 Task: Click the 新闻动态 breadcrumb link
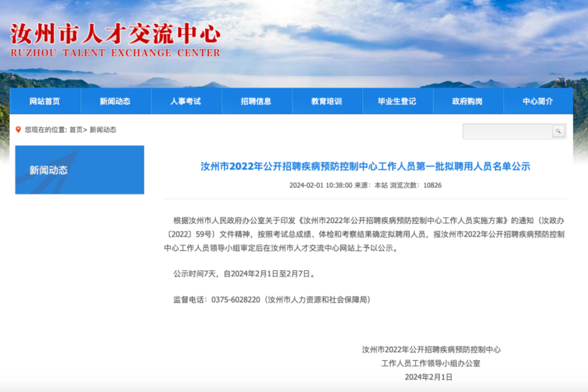[x=103, y=130]
